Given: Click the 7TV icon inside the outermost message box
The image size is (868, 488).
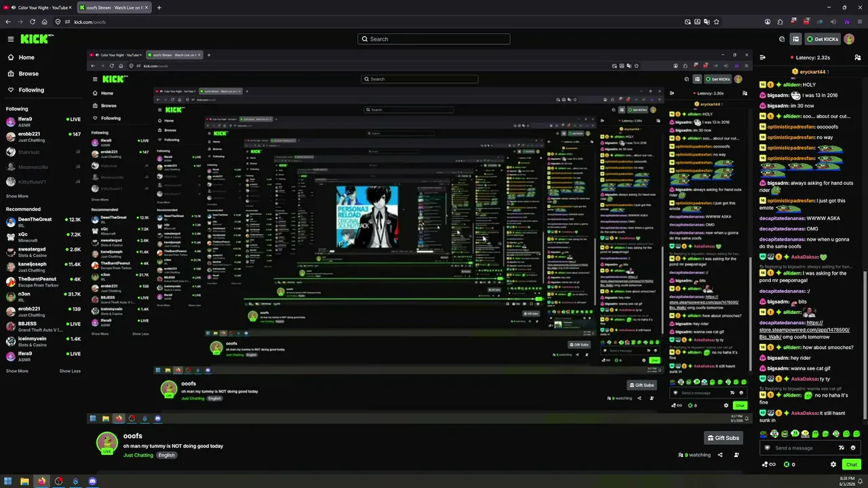Looking at the screenshot, I should [842, 448].
